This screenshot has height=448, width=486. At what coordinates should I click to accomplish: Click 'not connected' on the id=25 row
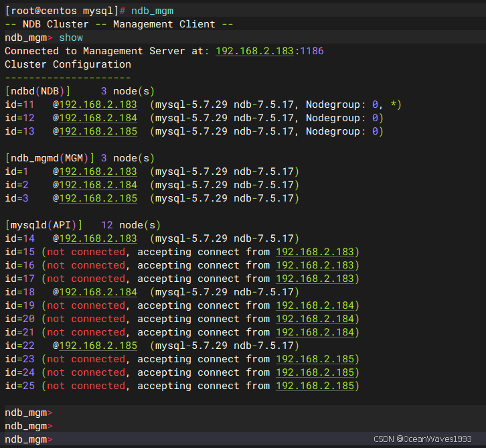click(x=86, y=386)
